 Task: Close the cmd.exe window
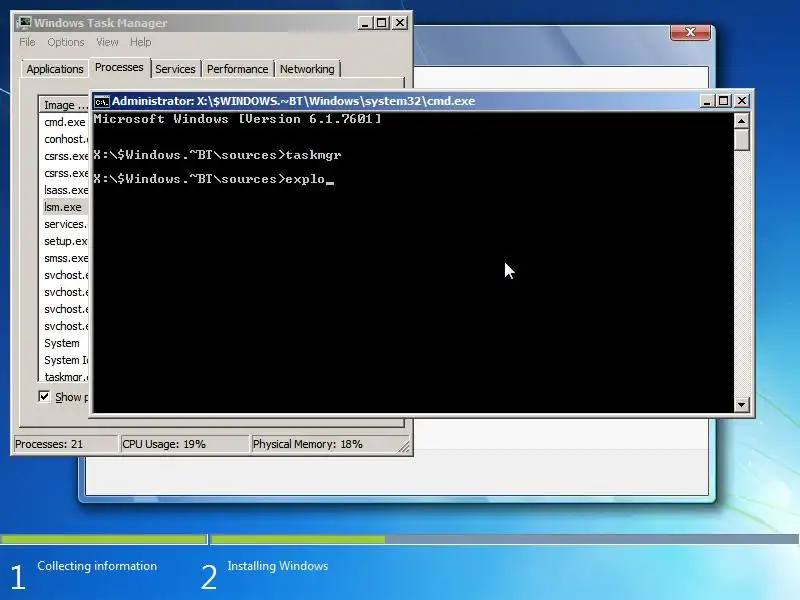pos(742,101)
